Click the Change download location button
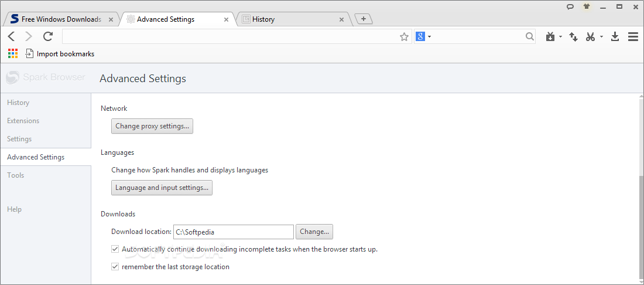The width and height of the screenshot is (644, 285). click(314, 232)
